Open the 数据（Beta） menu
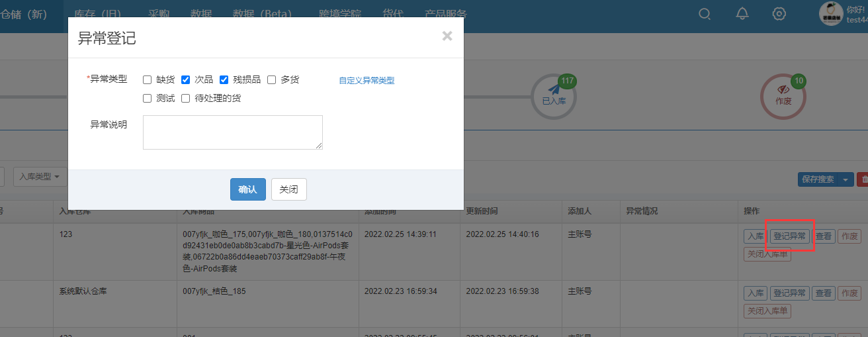 (263, 15)
